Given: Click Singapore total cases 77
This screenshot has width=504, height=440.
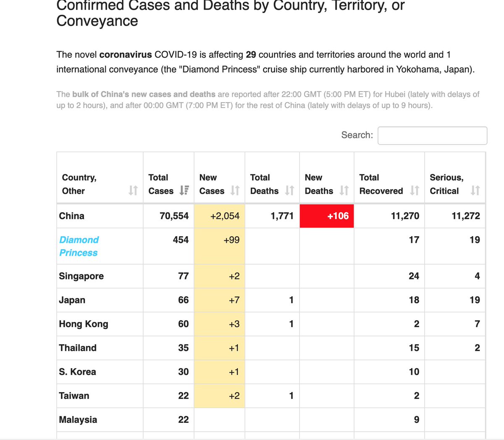Looking at the screenshot, I should point(184,276).
